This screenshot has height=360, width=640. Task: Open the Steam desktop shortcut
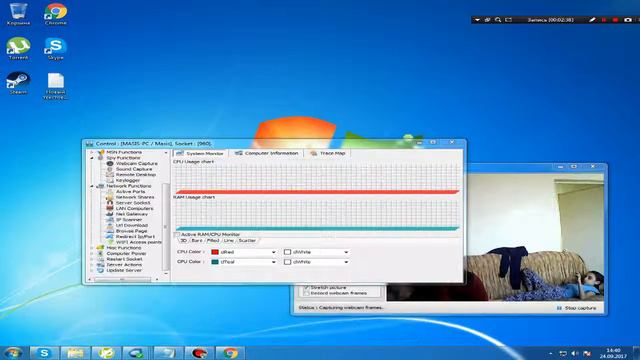[18, 83]
